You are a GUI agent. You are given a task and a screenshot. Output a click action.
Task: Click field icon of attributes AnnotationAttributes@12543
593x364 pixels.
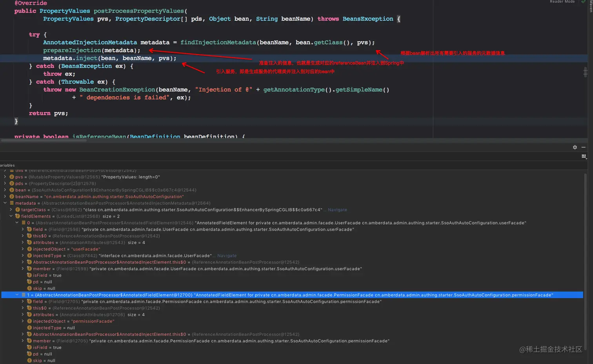click(29, 242)
